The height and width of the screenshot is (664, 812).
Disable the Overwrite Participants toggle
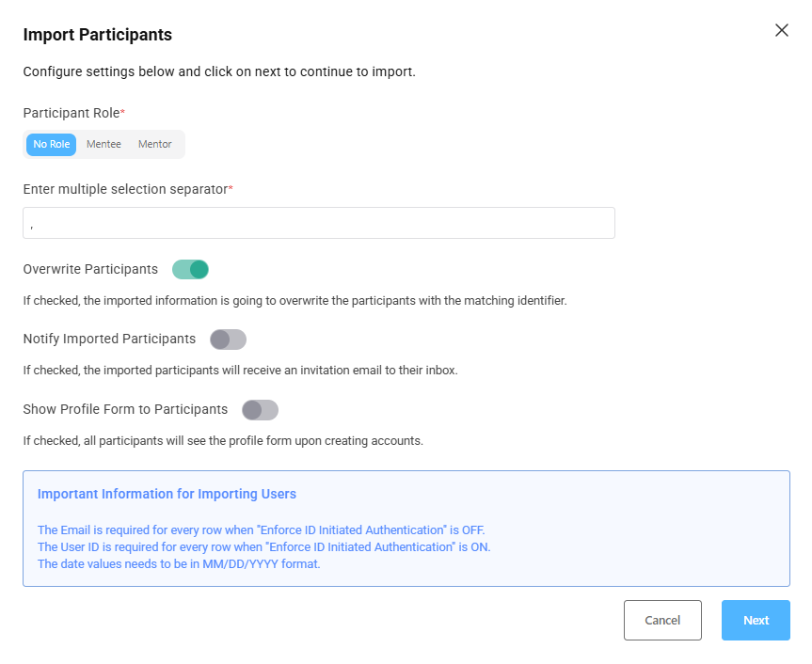pos(190,269)
